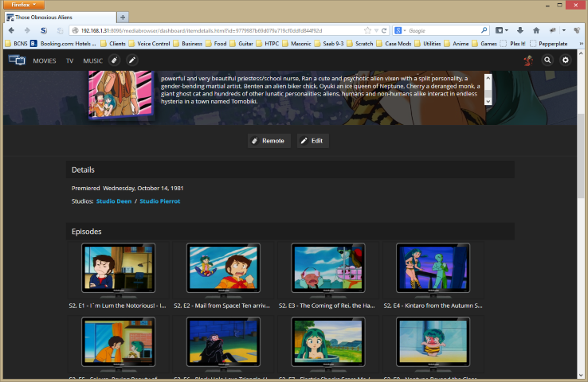Click the rightmost Firefox toolbar addon icon
The image size is (588, 382).
577,30
